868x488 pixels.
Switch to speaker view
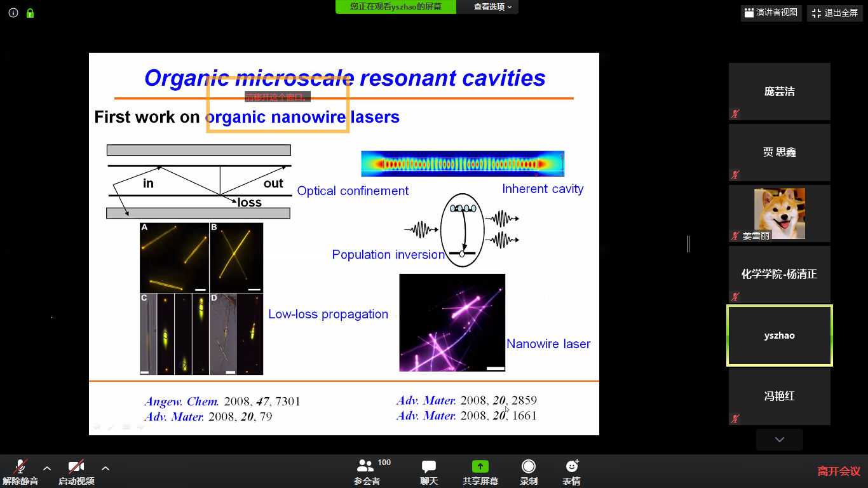click(x=770, y=13)
